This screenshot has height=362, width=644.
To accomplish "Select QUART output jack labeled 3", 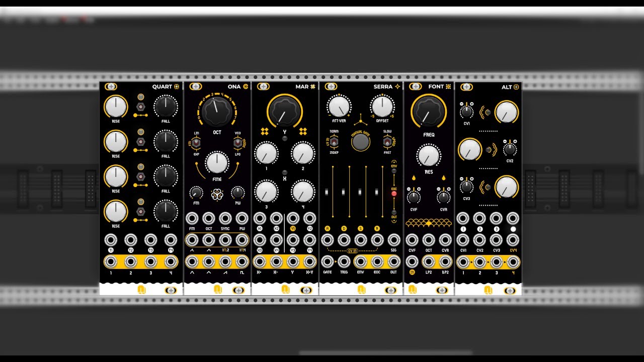I will [151, 261].
